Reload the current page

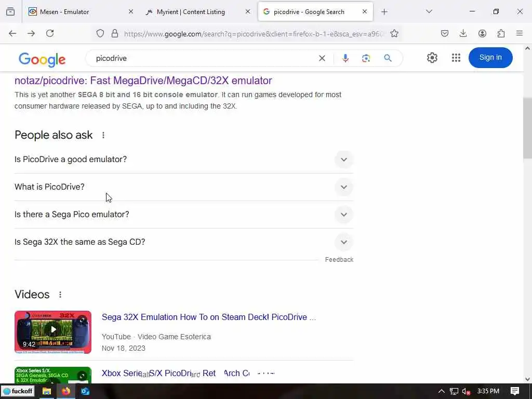[50, 33]
